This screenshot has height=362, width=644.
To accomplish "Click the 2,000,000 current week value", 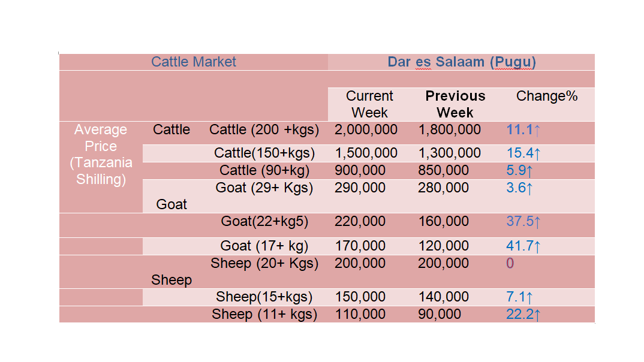I will 366,129.
